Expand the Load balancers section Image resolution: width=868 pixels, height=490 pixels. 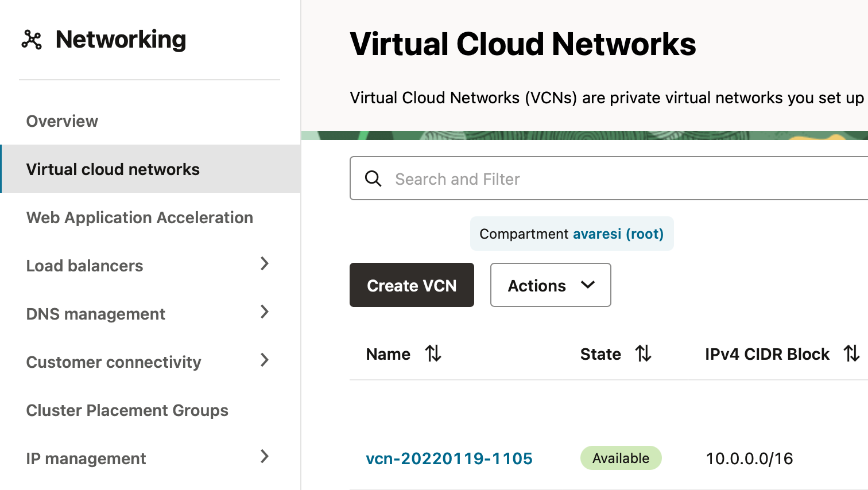(264, 265)
